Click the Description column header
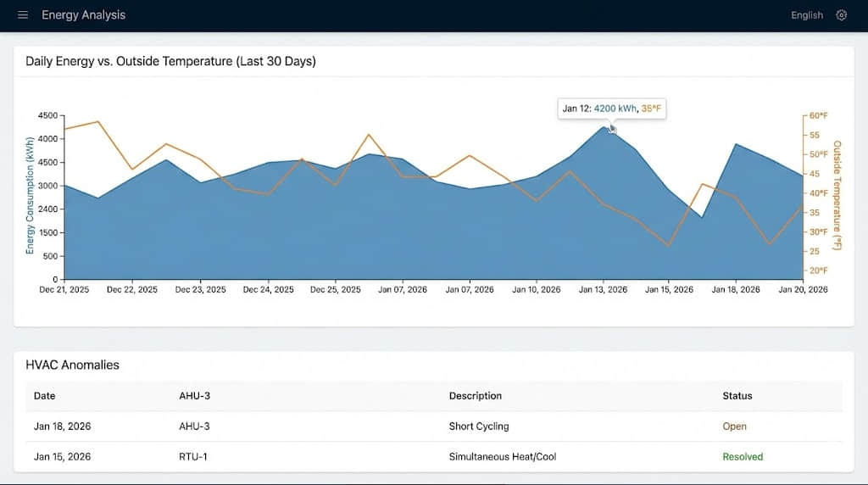Viewport: 868px width, 485px height. 475,396
